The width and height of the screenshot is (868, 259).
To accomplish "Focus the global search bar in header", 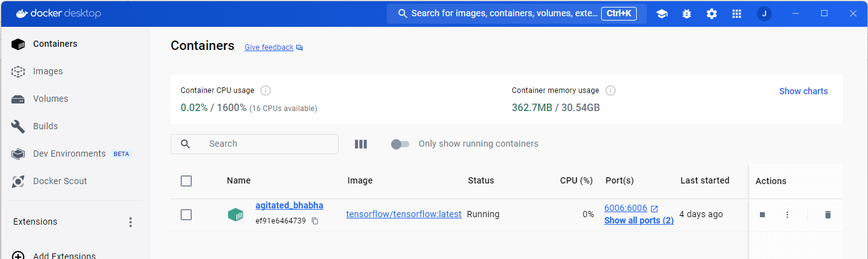I will [516, 14].
